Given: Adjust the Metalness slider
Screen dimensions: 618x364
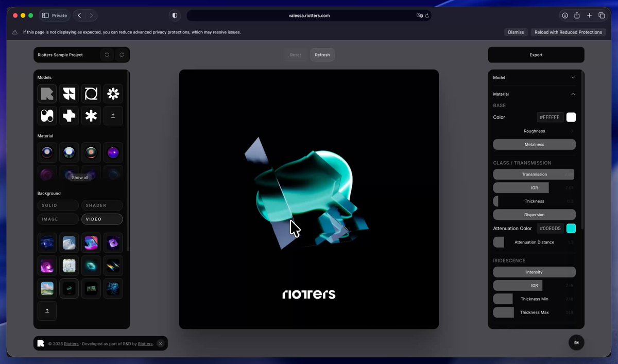Looking at the screenshot, I should [x=534, y=145].
